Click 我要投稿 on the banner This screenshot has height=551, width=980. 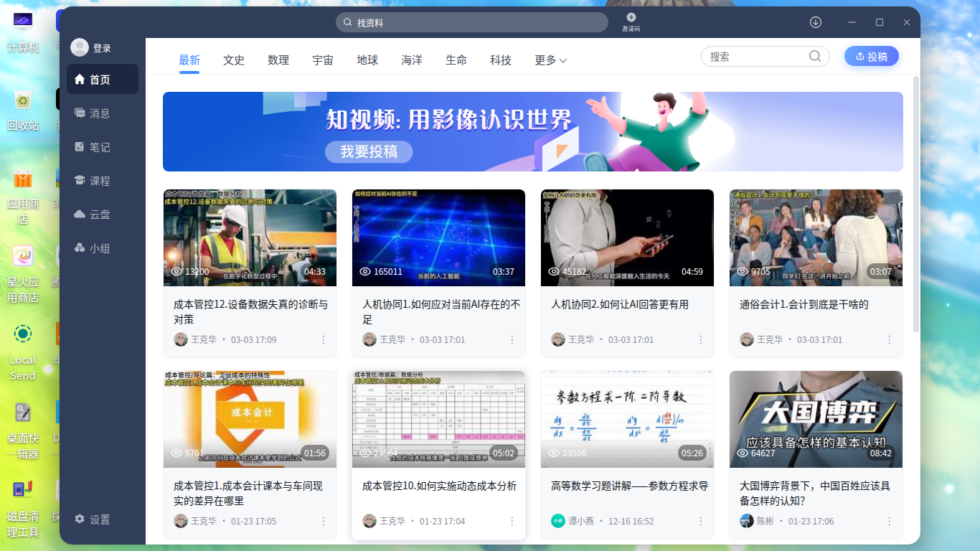[x=369, y=151]
